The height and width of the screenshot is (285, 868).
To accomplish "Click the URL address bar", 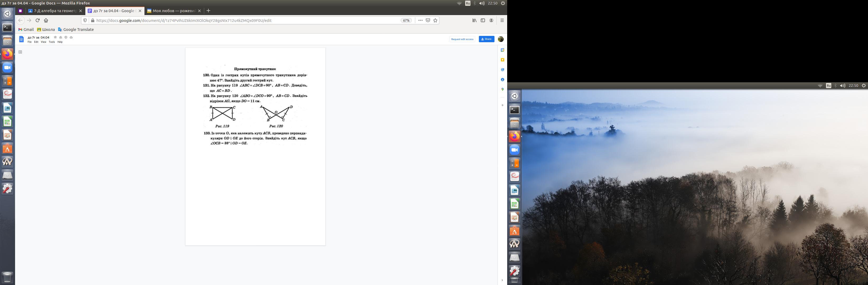I will coord(236,21).
